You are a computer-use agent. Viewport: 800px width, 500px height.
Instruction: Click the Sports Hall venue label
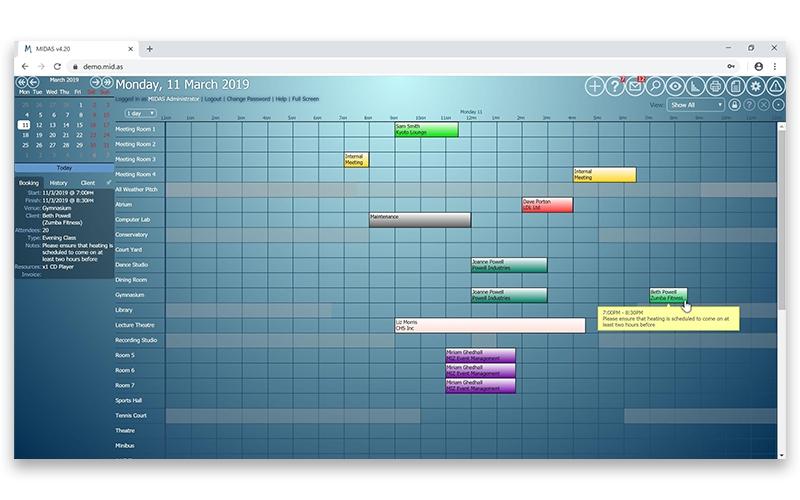click(x=129, y=401)
